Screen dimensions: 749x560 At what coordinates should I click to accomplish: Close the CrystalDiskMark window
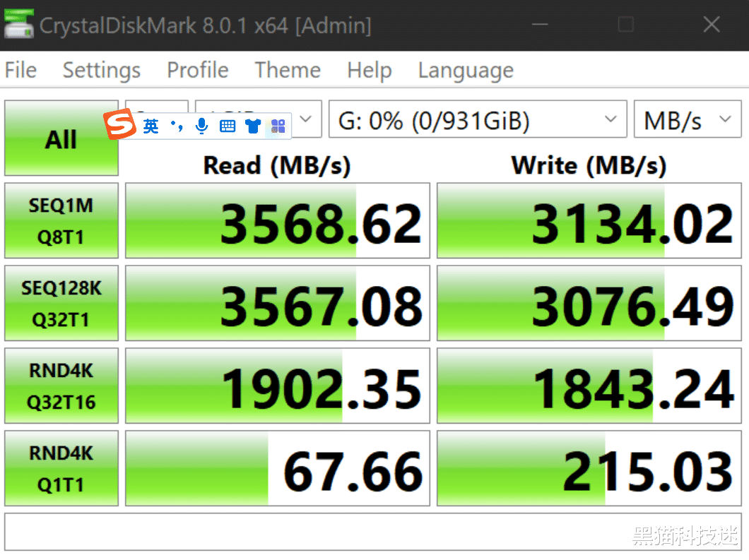pyautogui.click(x=712, y=24)
